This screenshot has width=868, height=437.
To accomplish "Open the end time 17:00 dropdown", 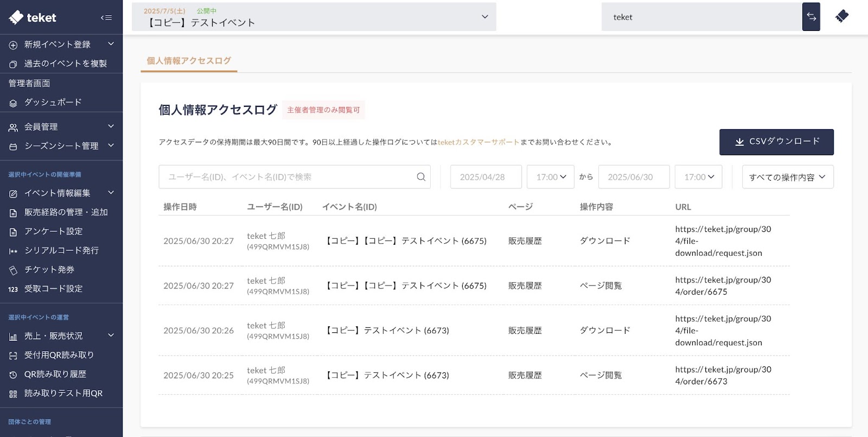I will tap(699, 177).
